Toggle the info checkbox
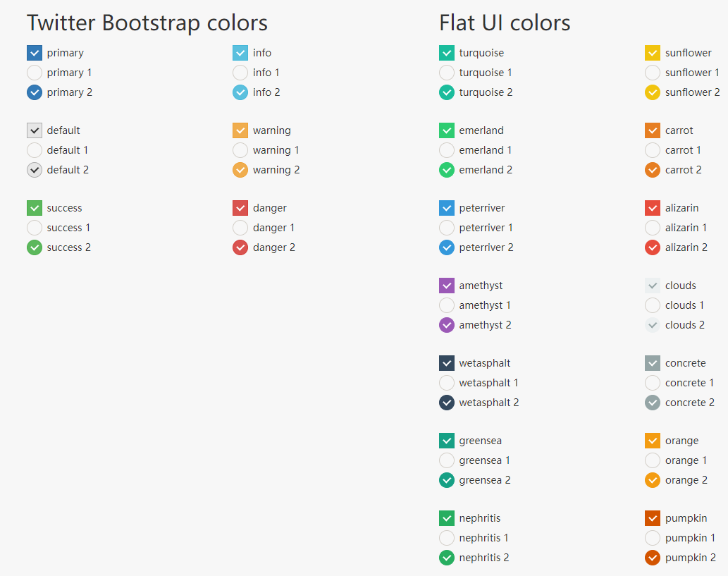 pos(240,53)
